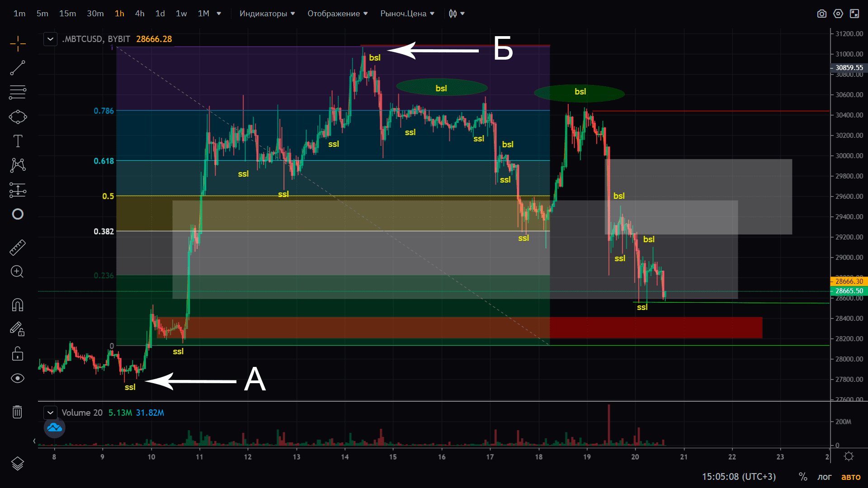Click the left scroll arrow by volume pane
The height and width of the screenshot is (488, 868).
[34, 441]
